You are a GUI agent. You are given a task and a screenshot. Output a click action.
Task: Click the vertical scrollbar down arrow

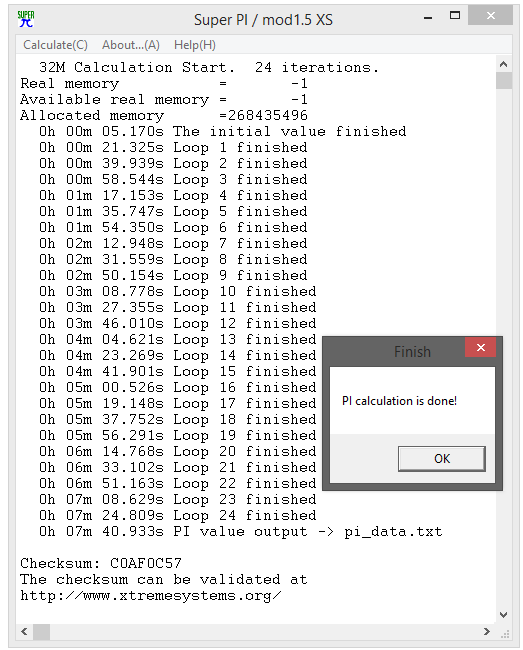504,615
